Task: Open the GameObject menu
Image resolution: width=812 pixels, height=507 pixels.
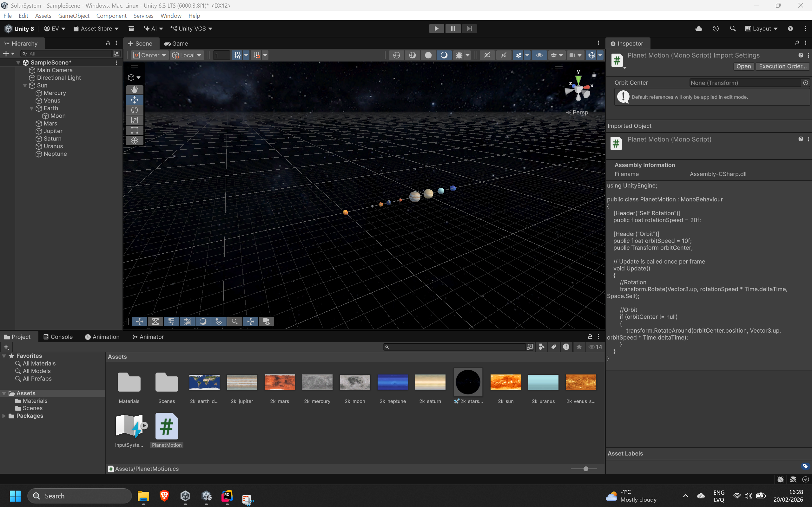Action: tap(74, 16)
